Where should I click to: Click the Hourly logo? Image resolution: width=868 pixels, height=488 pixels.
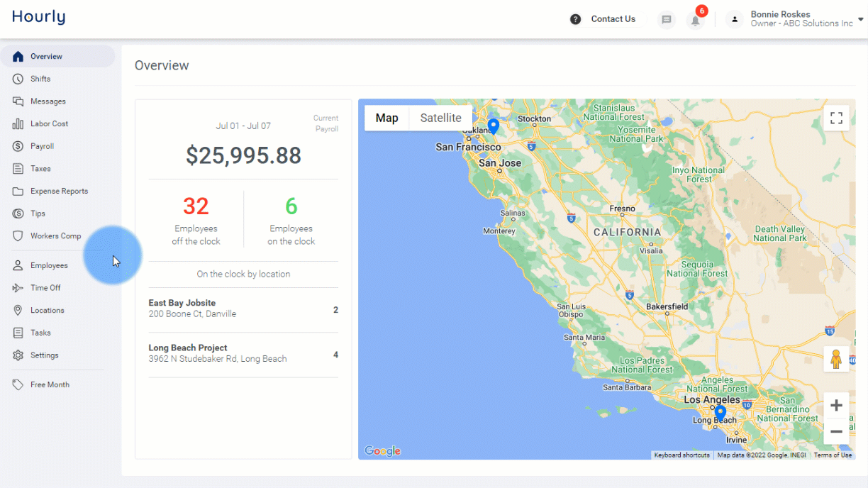[x=38, y=18]
